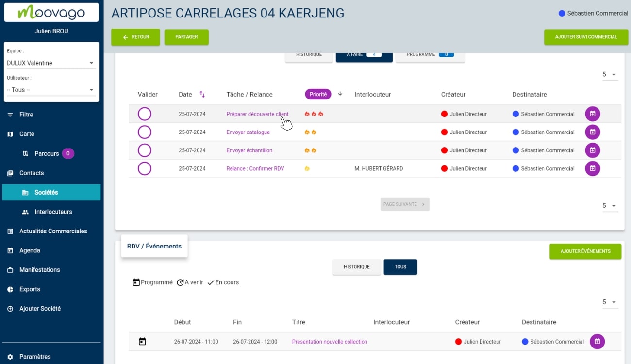Viewport: 631px width, 364px height.
Task: Open Préparer découverte client task link
Action: pyautogui.click(x=257, y=114)
